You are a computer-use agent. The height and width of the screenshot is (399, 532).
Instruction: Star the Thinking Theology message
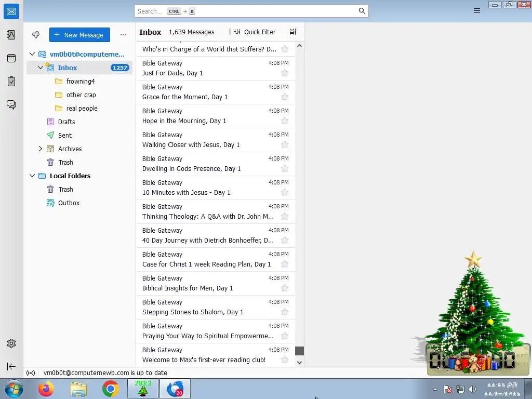285,217
